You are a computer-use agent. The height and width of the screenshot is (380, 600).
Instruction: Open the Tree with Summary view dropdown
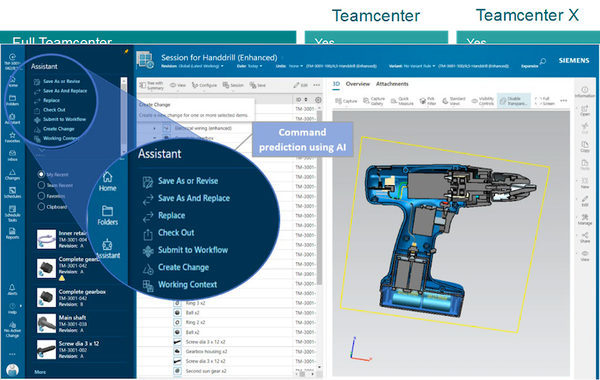coord(151,85)
